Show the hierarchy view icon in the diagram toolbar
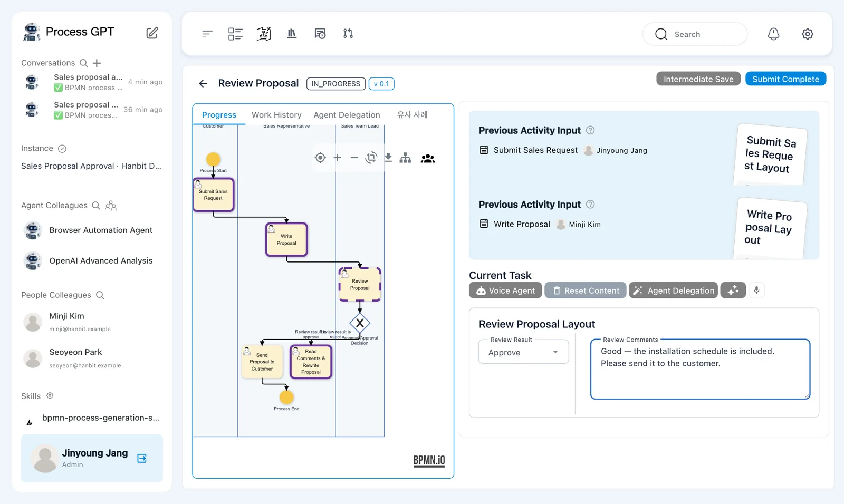This screenshot has height=504, width=844. (405, 158)
